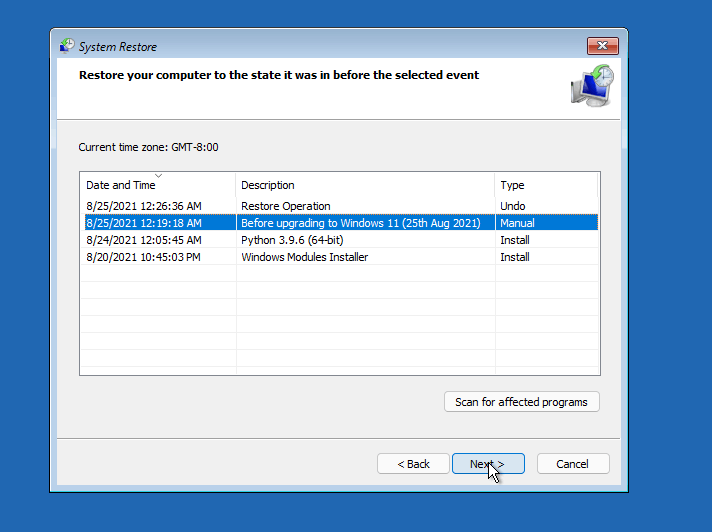Click empty area in restore point list
The width and height of the screenshot is (712, 532).
coord(340,320)
